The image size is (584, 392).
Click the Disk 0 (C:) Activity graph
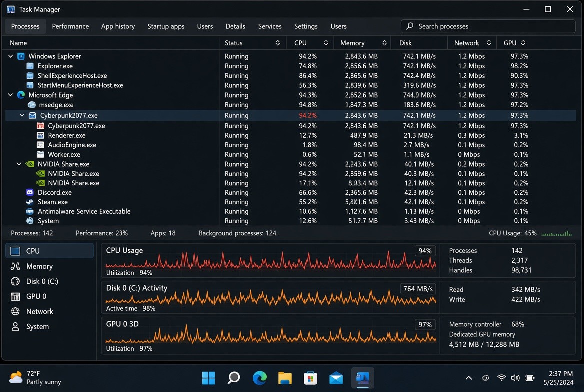click(x=271, y=297)
